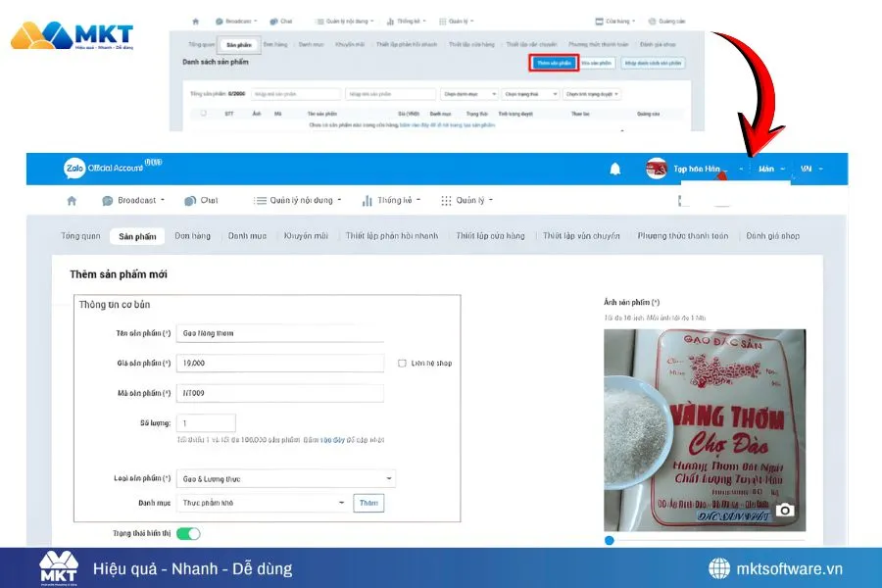Open the Khuyến mãi tab

tap(306, 235)
